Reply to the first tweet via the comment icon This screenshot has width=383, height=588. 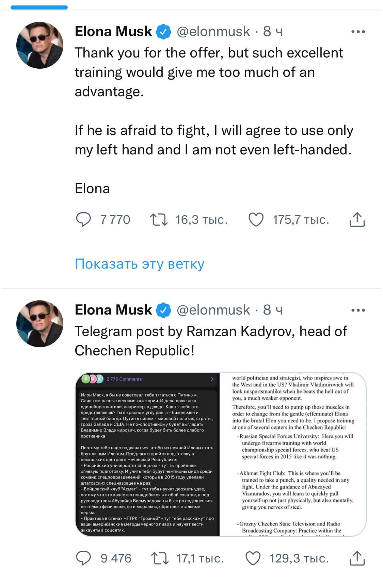click(x=83, y=220)
